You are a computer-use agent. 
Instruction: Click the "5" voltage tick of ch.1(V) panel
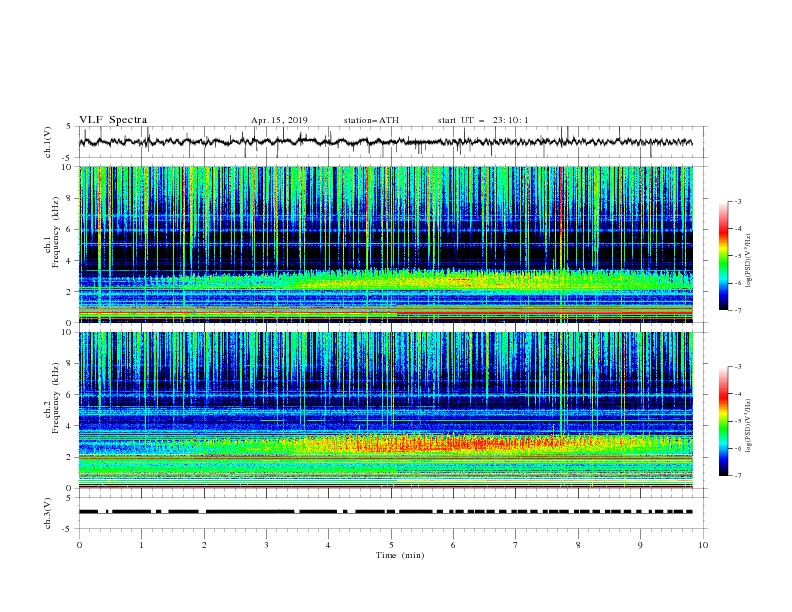(70, 127)
